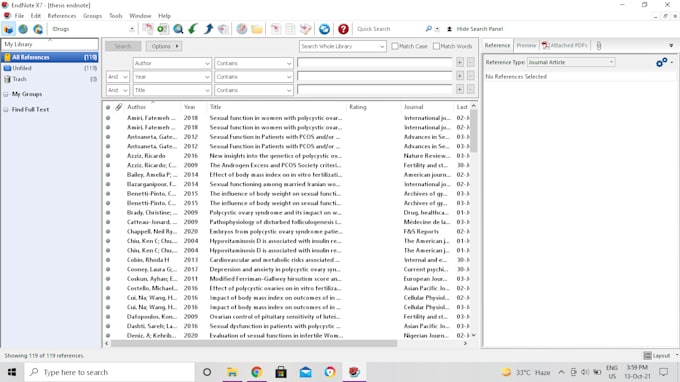This screenshot has height=382, width=680.
Task: Click the Author search text field
Action: pyautogui.click(x=375, y=63)
